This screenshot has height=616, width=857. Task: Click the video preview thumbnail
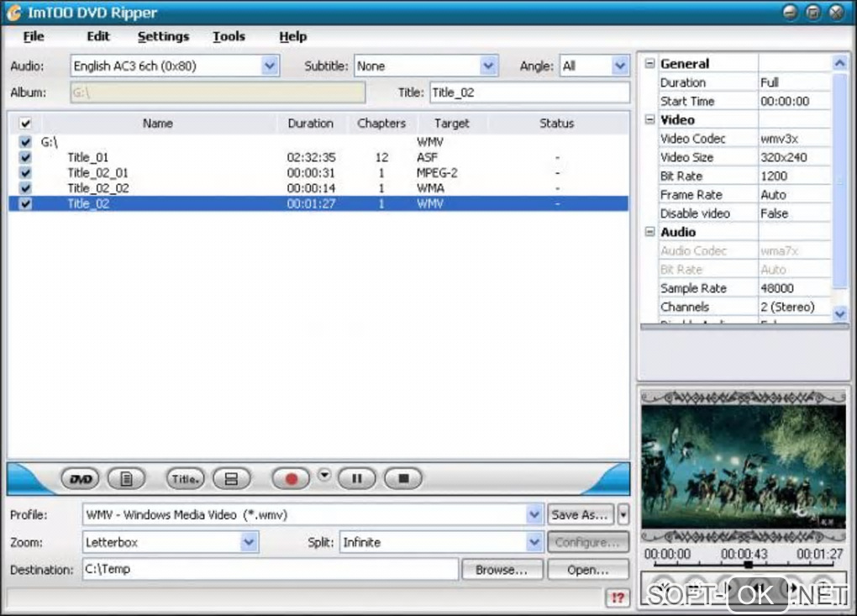[744, 466]
